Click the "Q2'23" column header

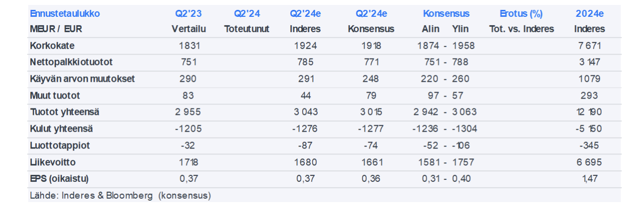[188, 14]
